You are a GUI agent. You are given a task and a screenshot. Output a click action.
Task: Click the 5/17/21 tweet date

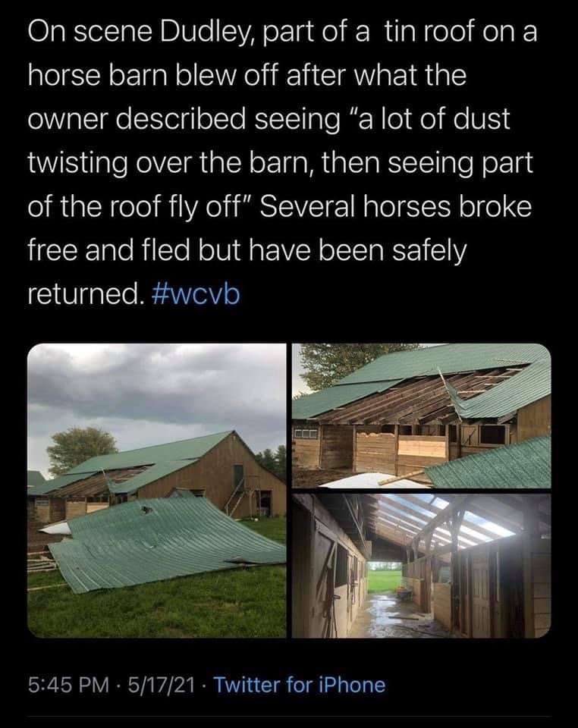click(162, 685)
